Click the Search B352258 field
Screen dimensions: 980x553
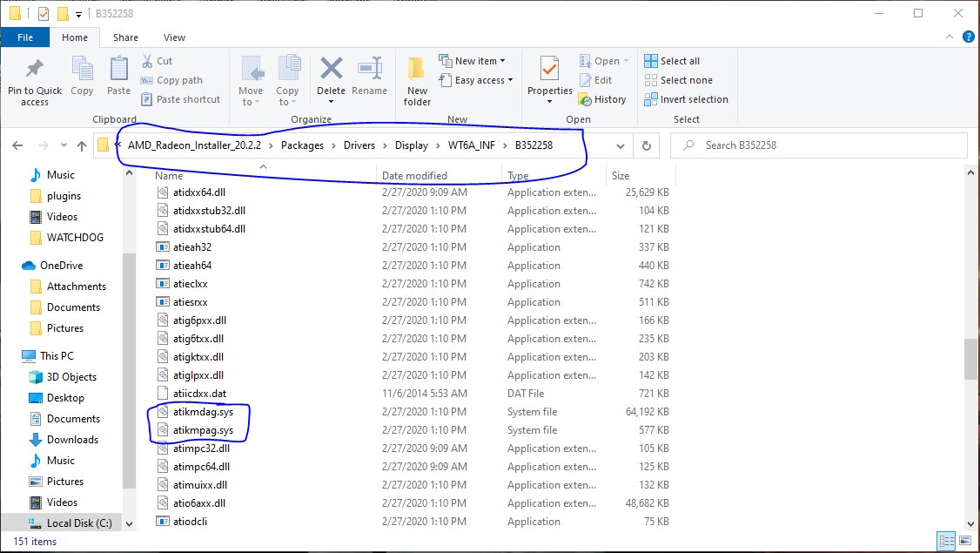[x=819, y=145]
